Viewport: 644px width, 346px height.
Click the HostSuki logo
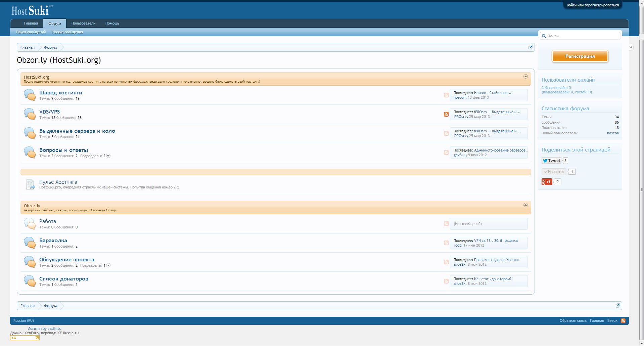click(31, 11)
